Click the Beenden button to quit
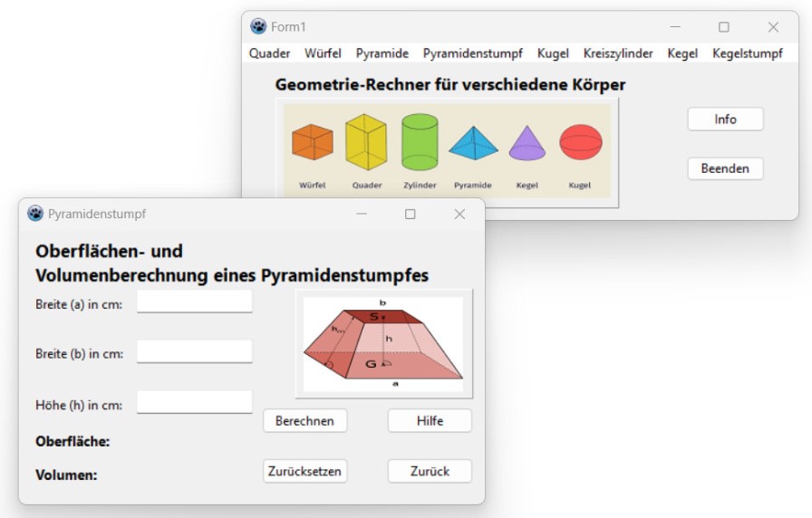The image size is (812, 518). (x=725, y=168)
